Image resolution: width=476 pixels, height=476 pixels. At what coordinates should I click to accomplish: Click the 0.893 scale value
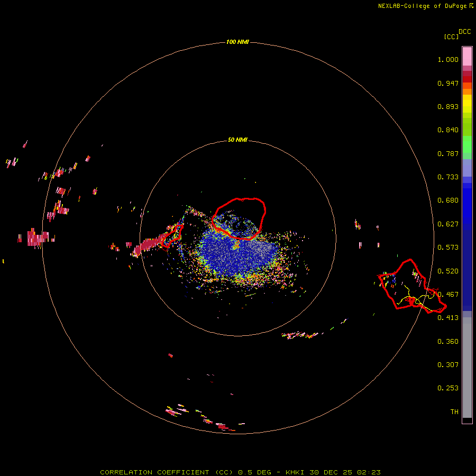click(448, 106)
